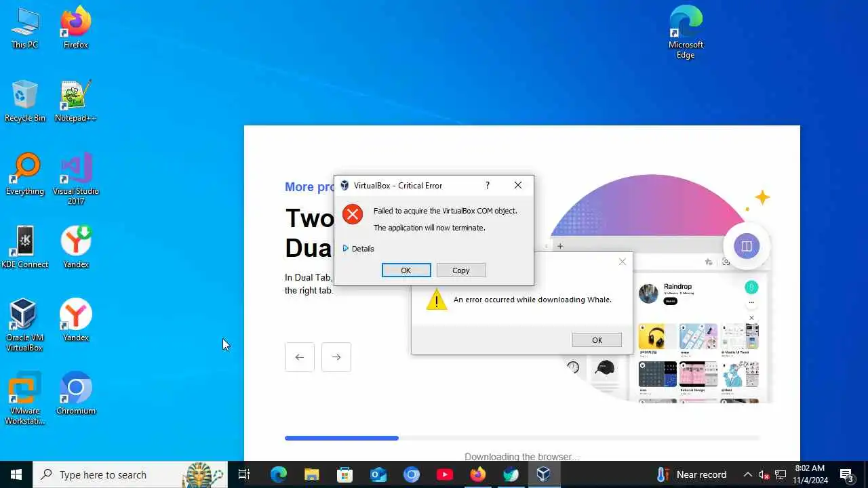Click the Egypt pharaoh search highlight image
Screen dimensions: 868x488
pos(203,474)
